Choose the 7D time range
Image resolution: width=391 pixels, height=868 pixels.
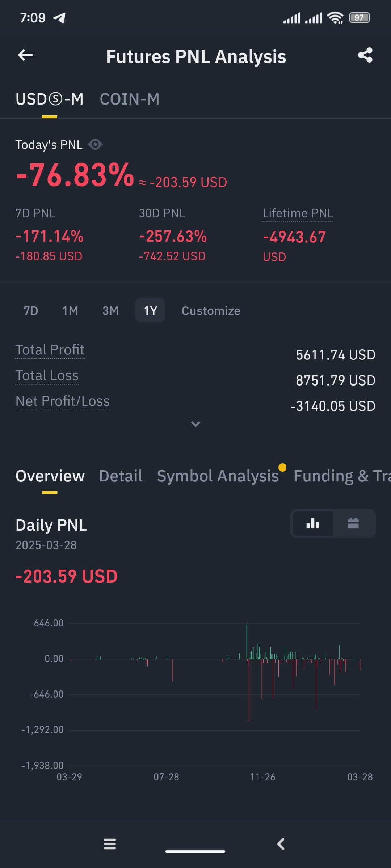[31, 311]
